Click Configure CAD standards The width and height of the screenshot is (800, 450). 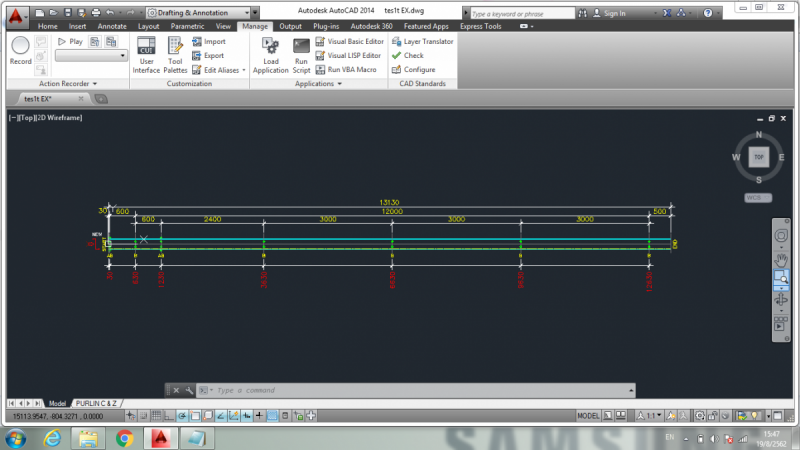(413, 69)
